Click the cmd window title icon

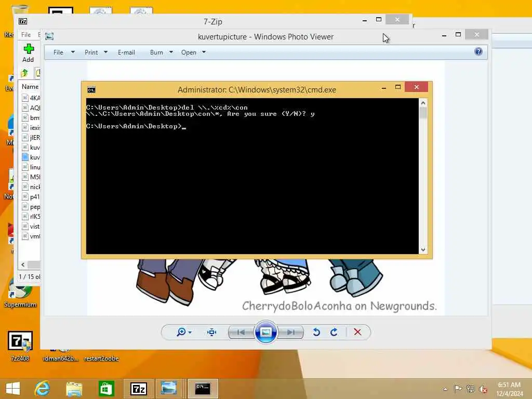[x=91, y=89]
